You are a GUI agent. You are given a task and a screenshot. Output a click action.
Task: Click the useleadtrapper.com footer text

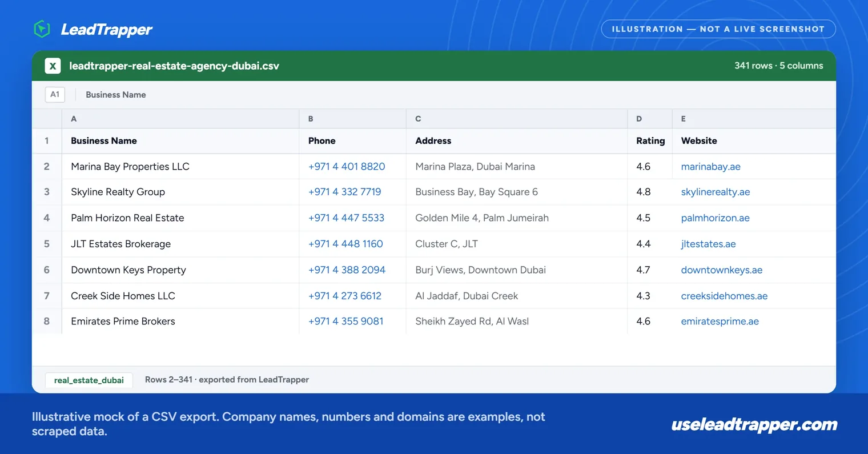tap(754, 425)
